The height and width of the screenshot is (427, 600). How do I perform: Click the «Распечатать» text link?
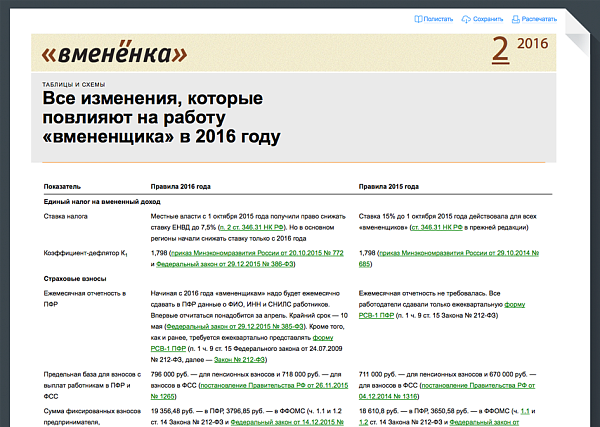[x=539, y=18]
